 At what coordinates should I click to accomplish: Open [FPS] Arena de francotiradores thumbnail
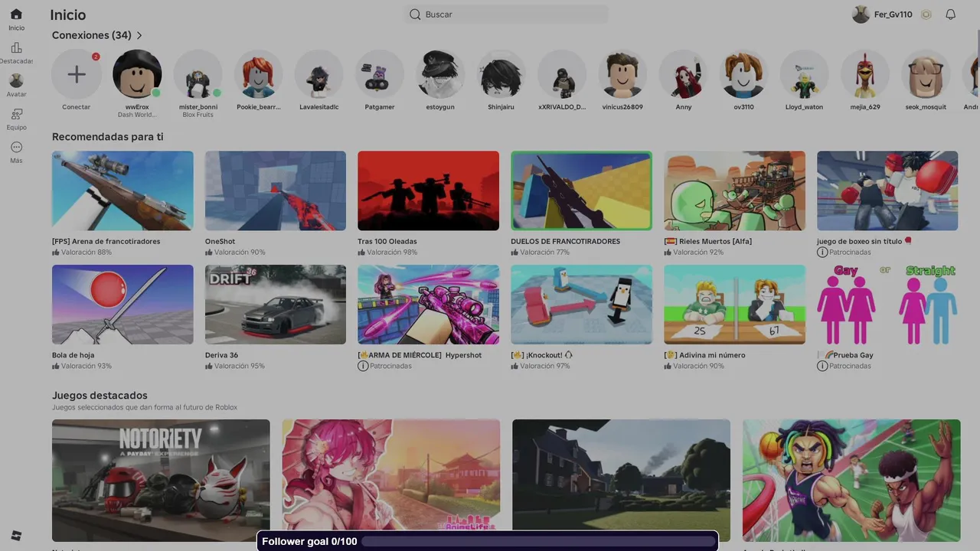tap(122, 191)
